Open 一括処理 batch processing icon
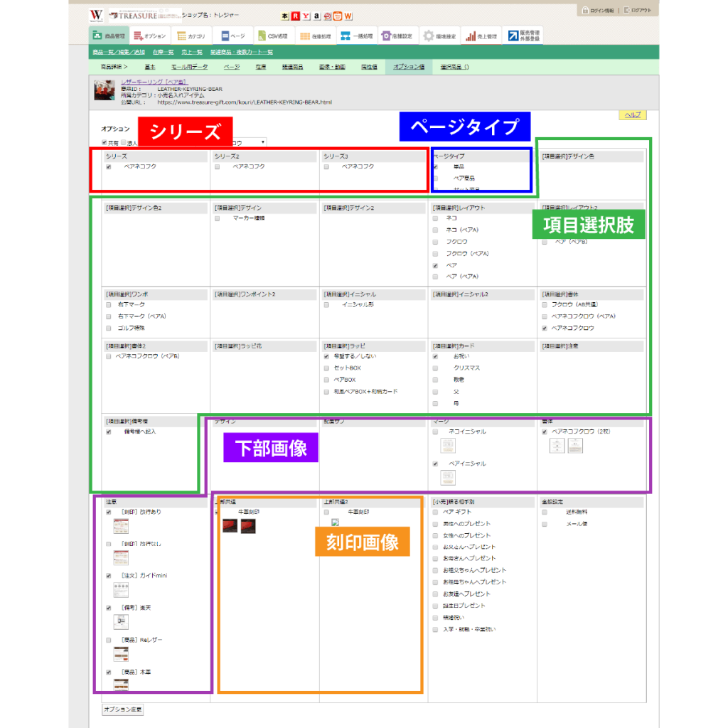This screenshot has width=728, height=728. click(346, 36)
